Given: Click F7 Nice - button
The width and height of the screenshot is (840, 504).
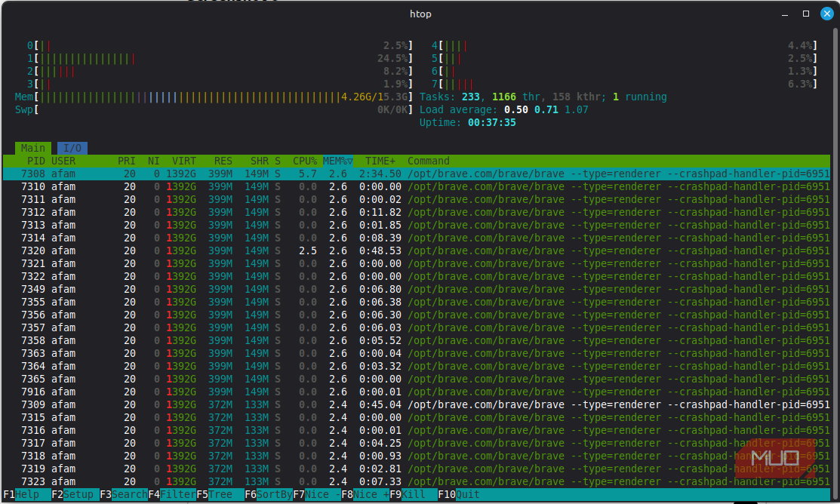Looking at the screenshot, I should (317, 494).
